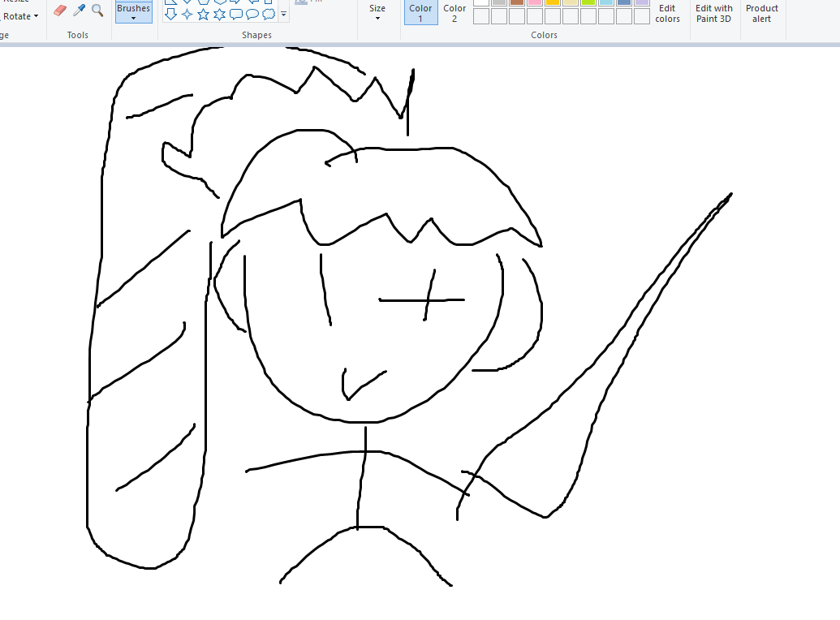Click the Product alert button
The image size is (840, 620).
(x=761, y=12)
